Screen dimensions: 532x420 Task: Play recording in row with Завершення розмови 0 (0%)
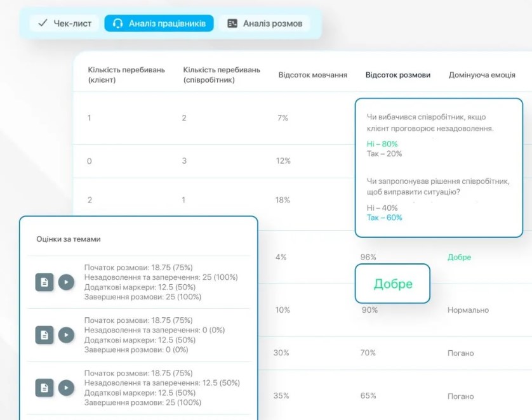(66, 335)
